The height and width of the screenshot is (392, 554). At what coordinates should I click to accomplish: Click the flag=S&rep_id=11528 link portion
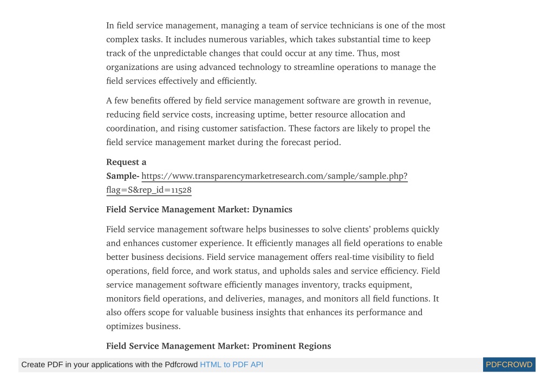point(149,190)
